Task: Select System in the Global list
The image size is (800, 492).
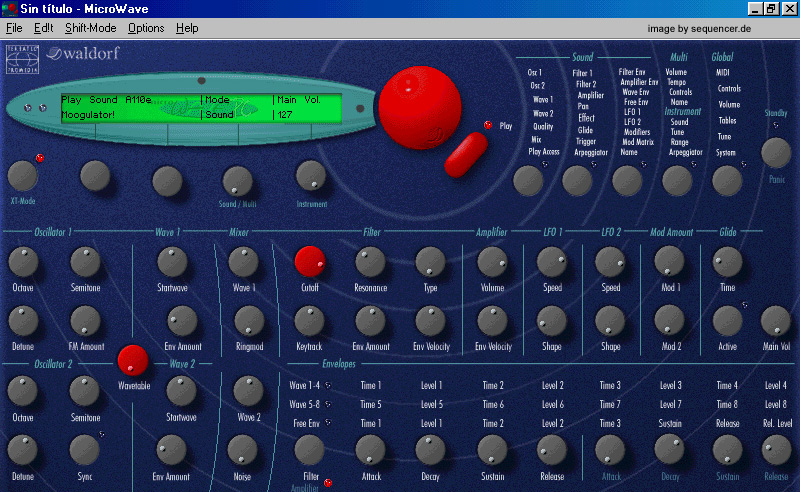Action: click(x=726, y=152)
